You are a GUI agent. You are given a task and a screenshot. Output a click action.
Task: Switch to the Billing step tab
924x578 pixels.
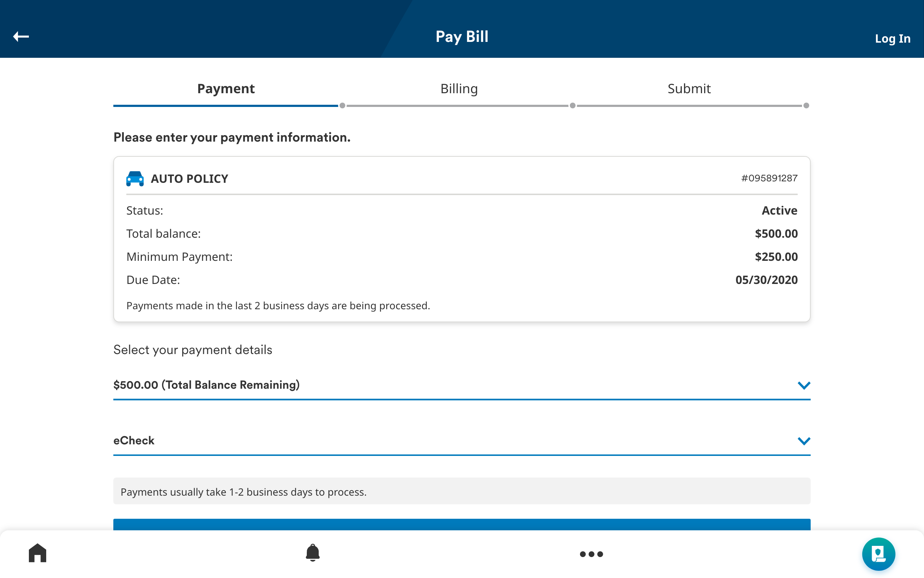[459, 89]
